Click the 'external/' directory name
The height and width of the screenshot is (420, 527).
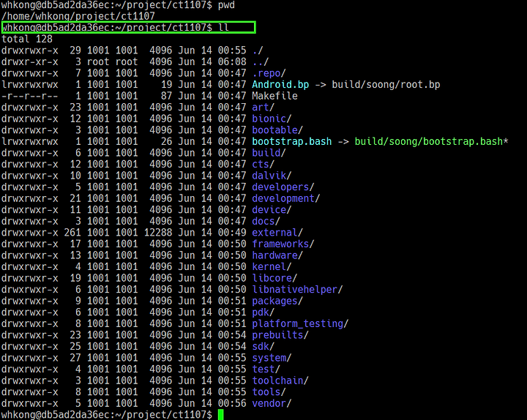click(277, 233)
